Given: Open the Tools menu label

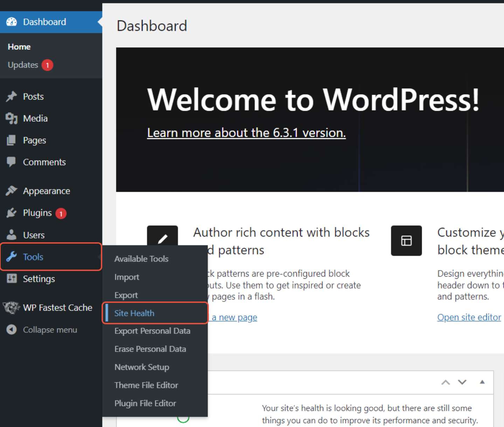Looking at the screenshot, I should click(x=33, y=257).
